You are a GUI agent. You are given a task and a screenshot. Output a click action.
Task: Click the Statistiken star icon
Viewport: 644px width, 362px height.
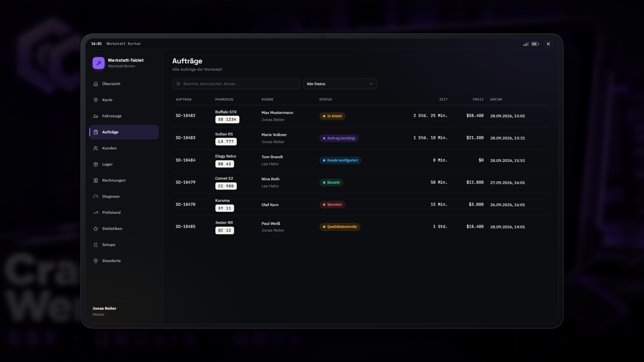point(96,229)
